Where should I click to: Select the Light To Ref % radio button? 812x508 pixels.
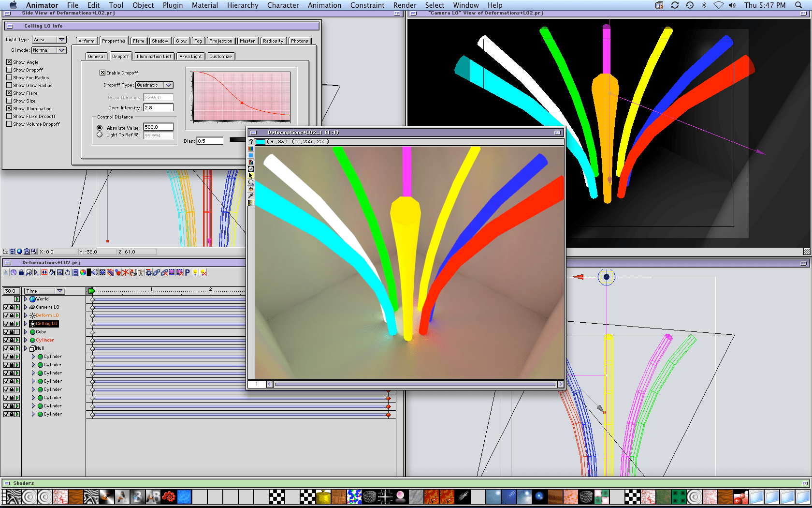[x=100, y=135]
